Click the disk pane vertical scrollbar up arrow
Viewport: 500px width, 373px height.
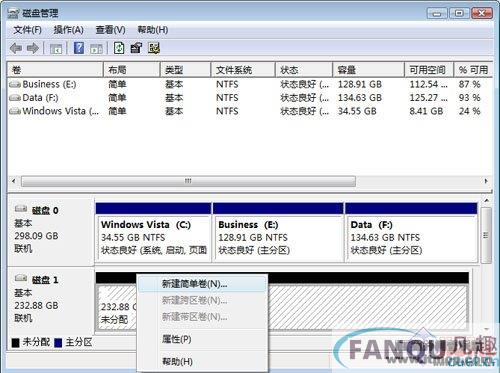pos(486,201)
